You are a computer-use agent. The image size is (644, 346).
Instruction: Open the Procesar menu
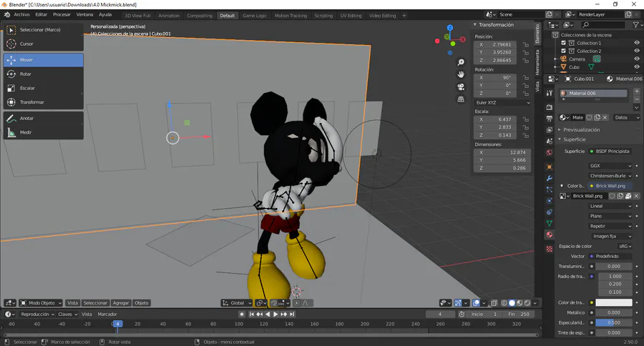point(62,14)
